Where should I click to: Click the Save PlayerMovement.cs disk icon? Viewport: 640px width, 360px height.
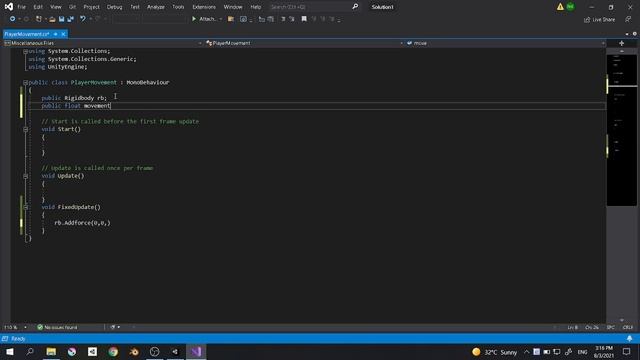pos(62,19)
